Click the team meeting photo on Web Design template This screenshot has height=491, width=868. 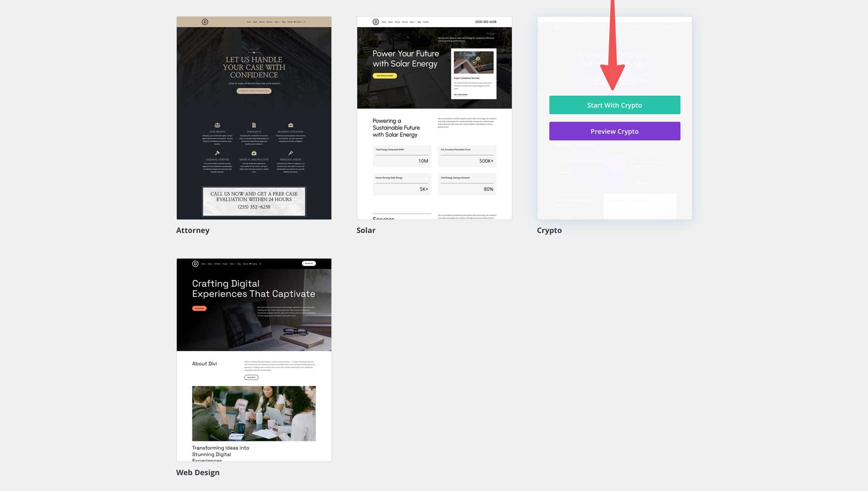coord(254,413)
